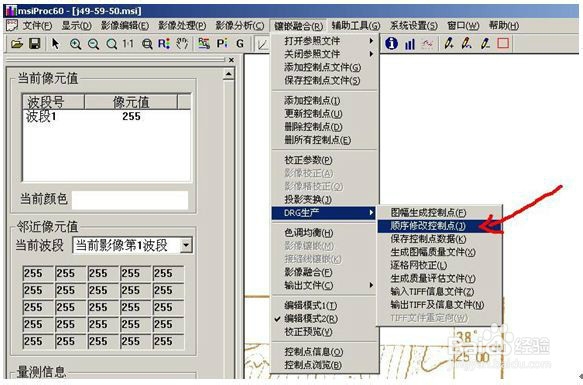583x385 pixels.
Task: Choose 校正预览(V)
Action: (325, 332)
